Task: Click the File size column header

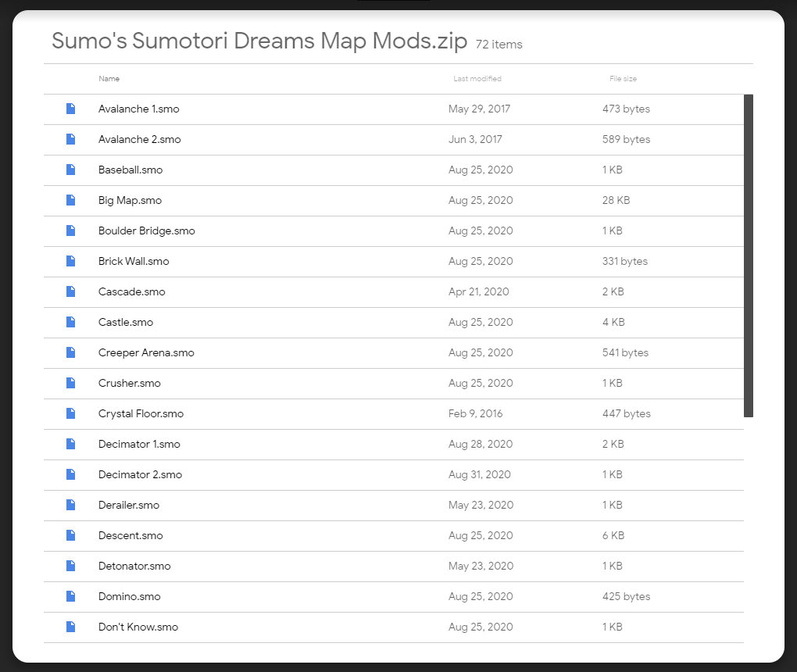Action: click(x=623, y=79)
